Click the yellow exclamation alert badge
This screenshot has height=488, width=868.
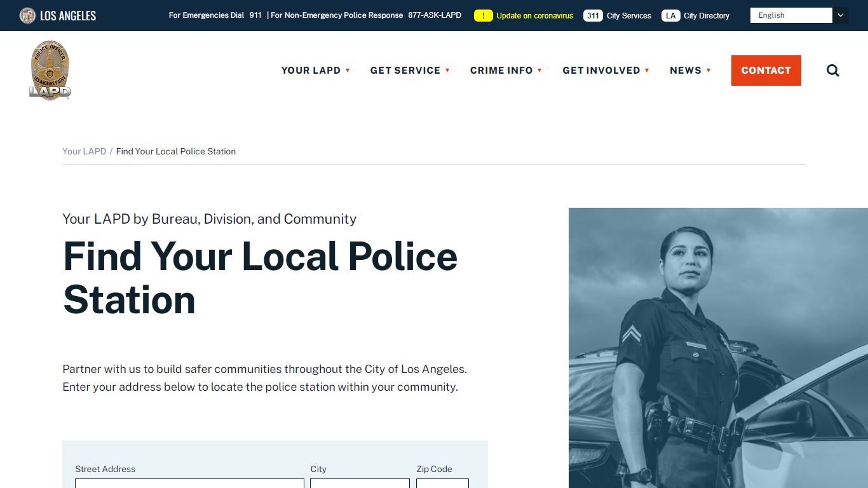(x=484, y=15)
